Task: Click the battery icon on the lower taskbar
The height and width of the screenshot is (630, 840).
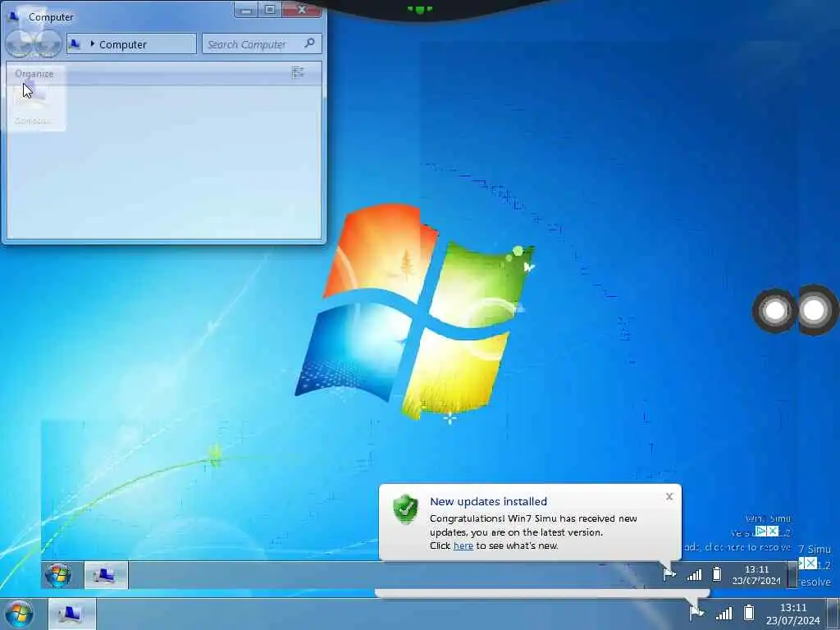Action: [749, 612]
